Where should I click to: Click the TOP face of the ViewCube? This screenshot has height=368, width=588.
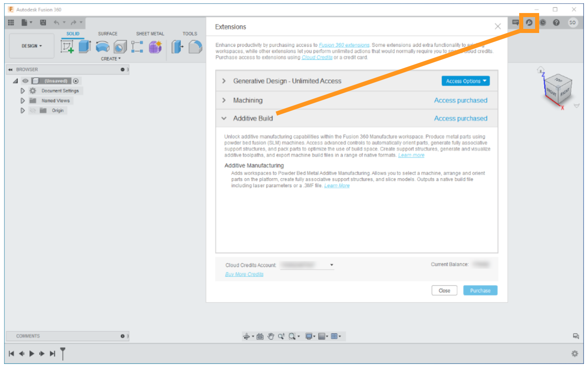(558, 80)
